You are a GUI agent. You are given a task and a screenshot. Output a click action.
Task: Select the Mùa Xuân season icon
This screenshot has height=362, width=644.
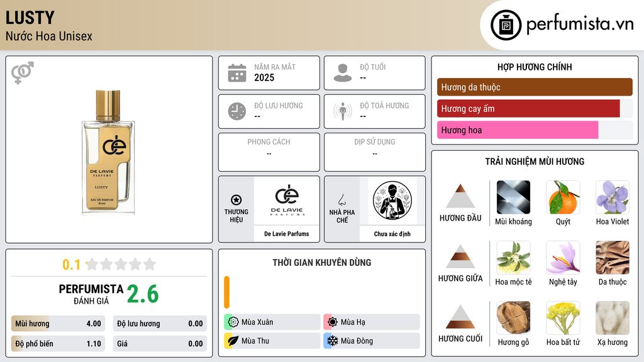[x=233, y=322]
